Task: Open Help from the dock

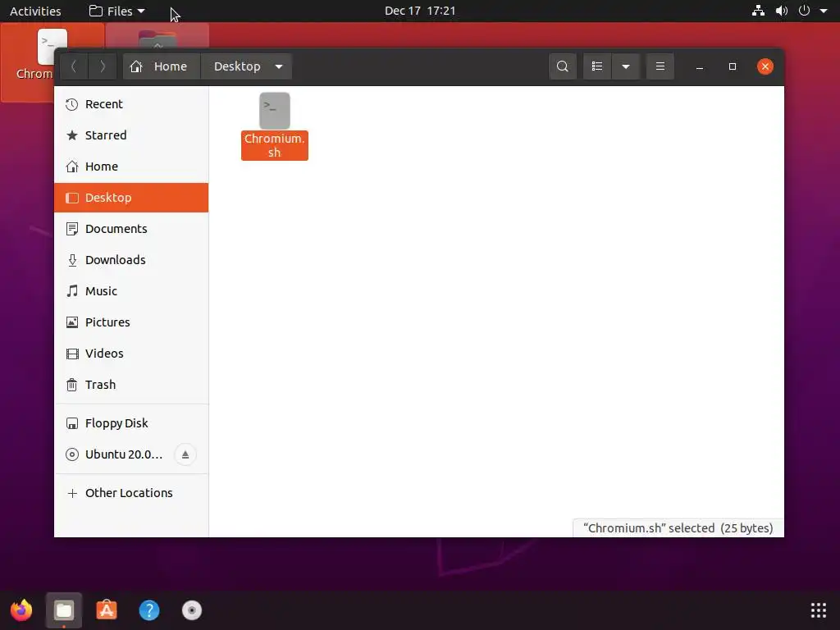Action: 149,610
